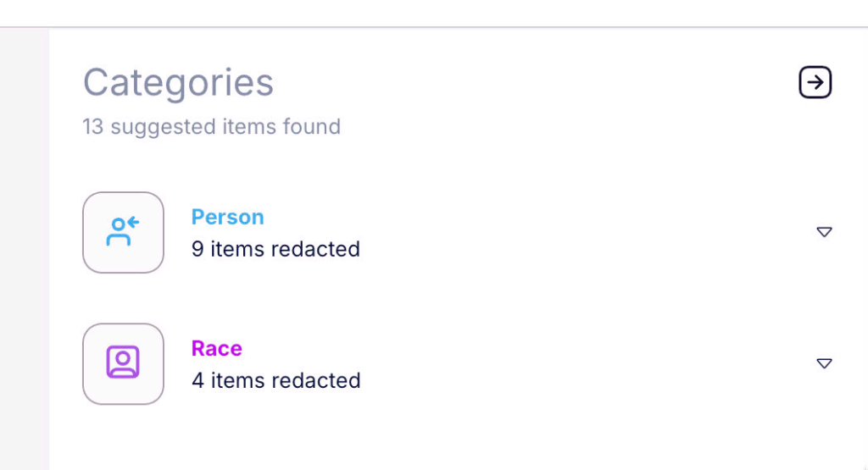Click the blank bar above the Categories panel
This screenshot has width=868, height=470.
[x=434, y=13]
